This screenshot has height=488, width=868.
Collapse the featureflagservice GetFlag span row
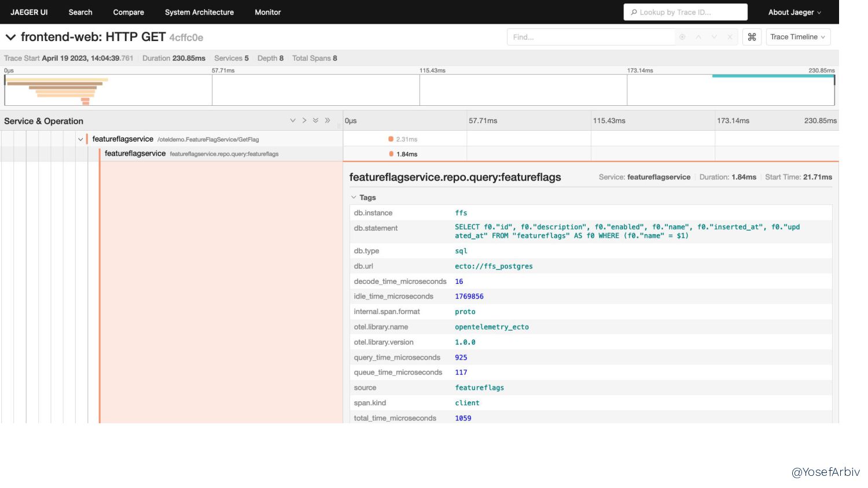(x=80, y=139)
